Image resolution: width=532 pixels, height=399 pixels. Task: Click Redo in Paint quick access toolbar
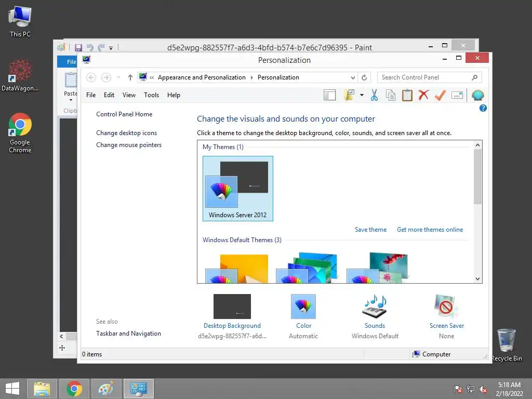tap(101, 48)
